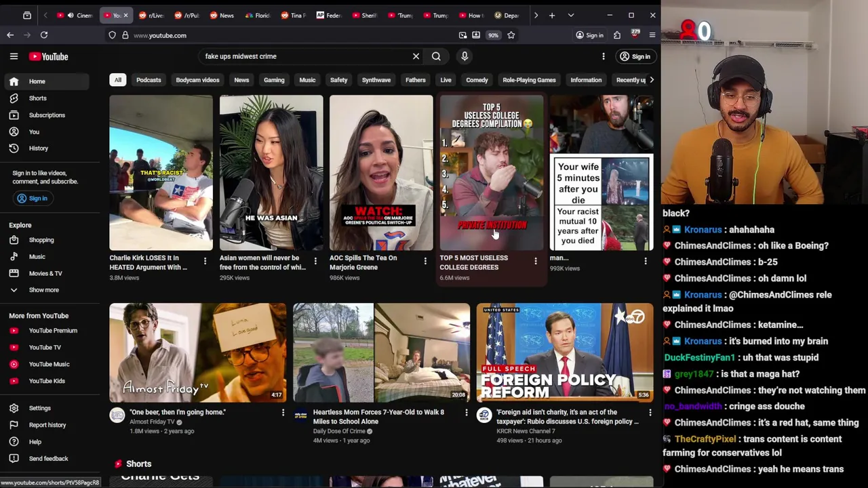Select the News filter chip
Image resolution: width=868 pixels, height=488 pixels.
tap(241, 80)
